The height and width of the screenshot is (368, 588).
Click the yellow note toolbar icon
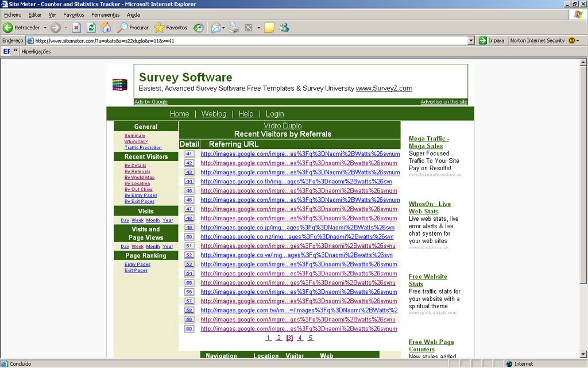pyautogui.click(x=269, y=28)
